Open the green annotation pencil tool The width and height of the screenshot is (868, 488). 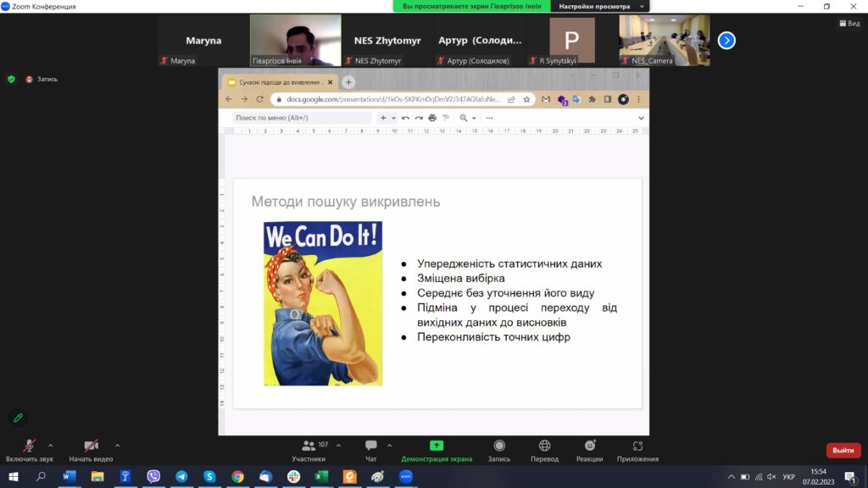click(x=19, y=418)
